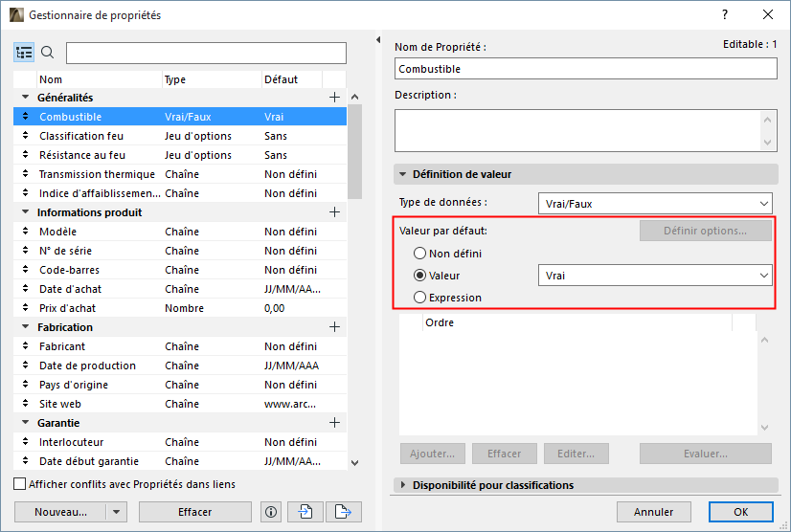Collapse the Informations produit group
The image size is (791, 532).
(x=25, y=211)
